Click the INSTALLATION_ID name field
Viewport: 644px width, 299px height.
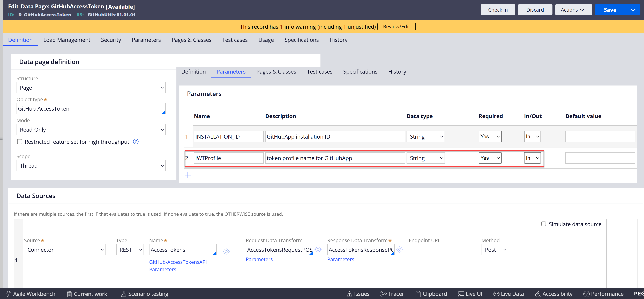click(228, 137)
